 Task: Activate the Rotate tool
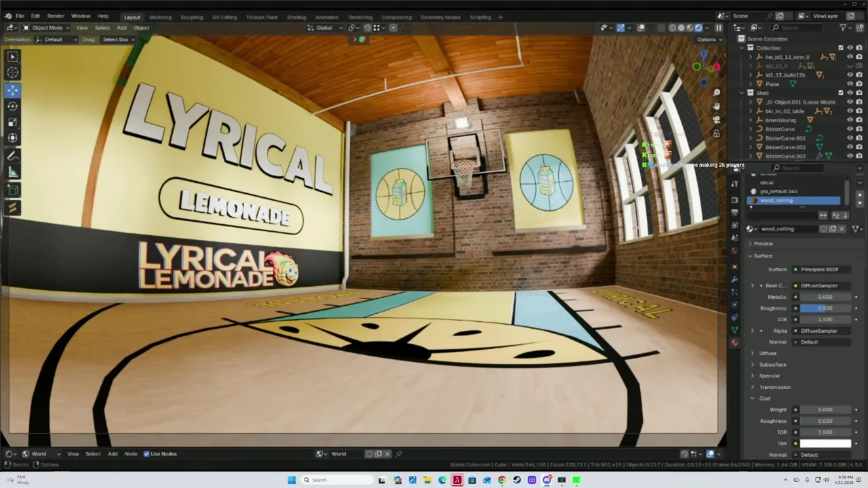coord(13,106)
